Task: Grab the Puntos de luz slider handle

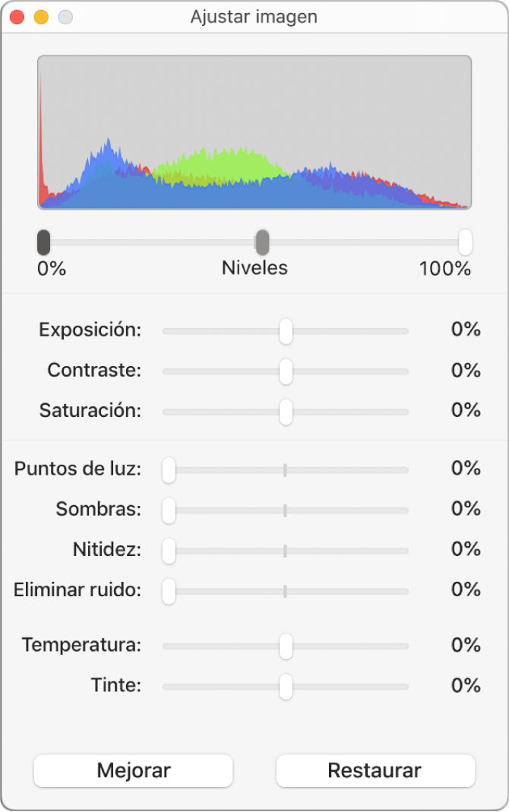Action: [169, 469]
